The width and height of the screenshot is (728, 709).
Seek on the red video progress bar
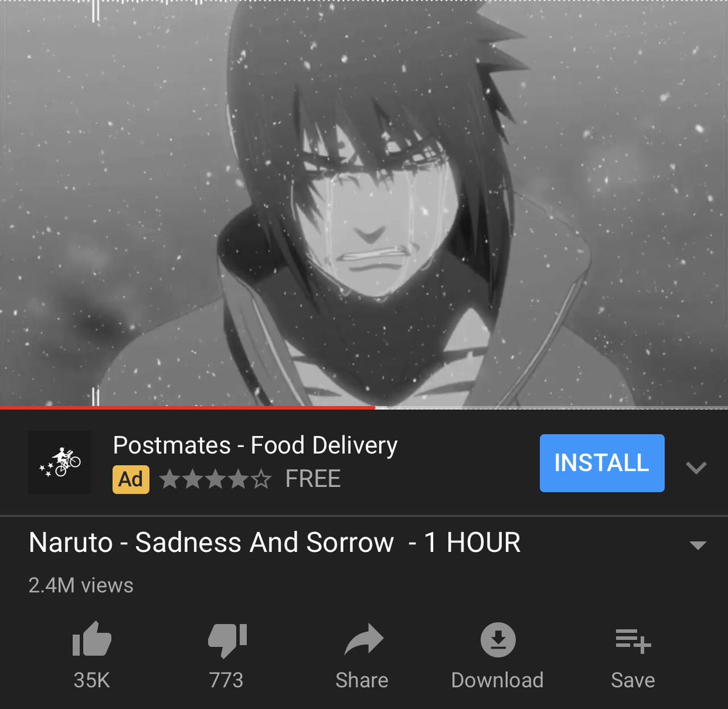pyautogui.click(x=187, y=408)
